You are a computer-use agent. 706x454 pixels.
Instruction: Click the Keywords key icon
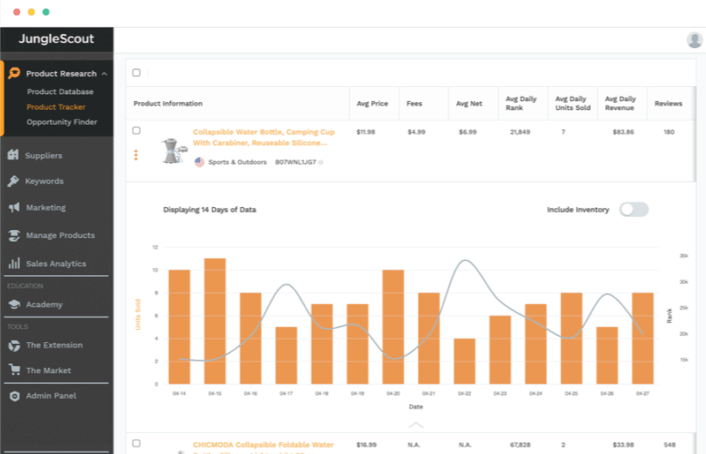click(x=14, y=181)
